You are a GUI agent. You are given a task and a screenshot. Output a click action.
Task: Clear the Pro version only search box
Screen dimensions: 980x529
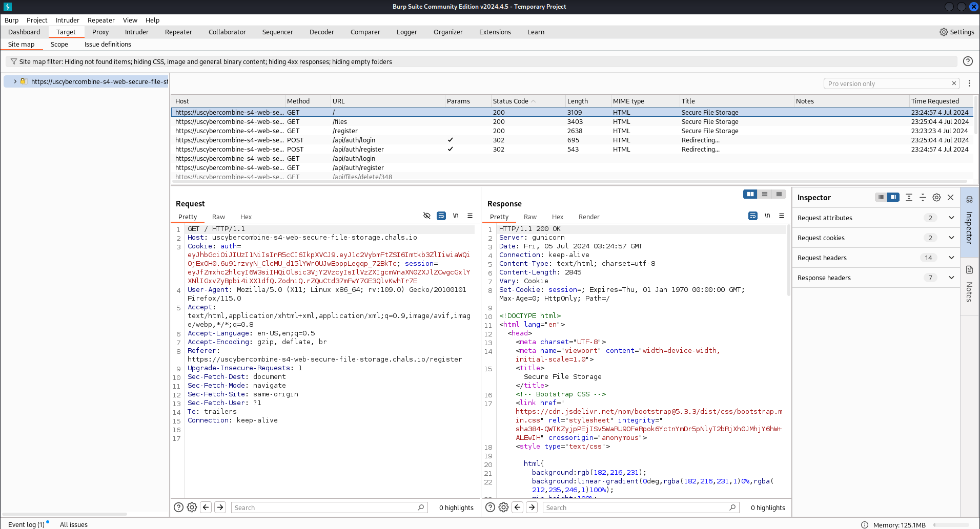point(954,83)
